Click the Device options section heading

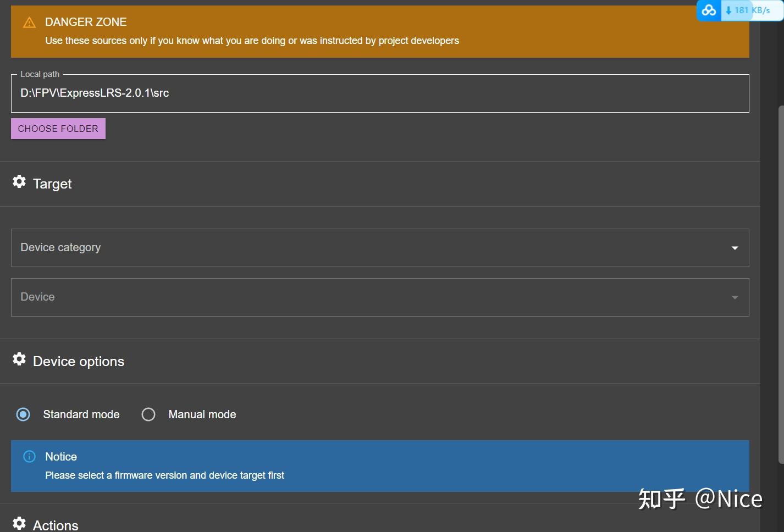[79, 362]
